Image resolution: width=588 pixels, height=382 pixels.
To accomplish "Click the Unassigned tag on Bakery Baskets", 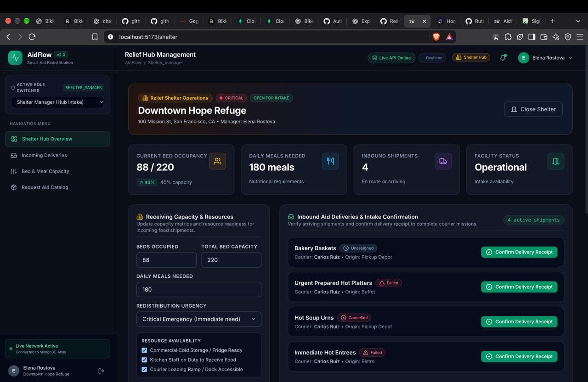I will [x=359, y=248].
